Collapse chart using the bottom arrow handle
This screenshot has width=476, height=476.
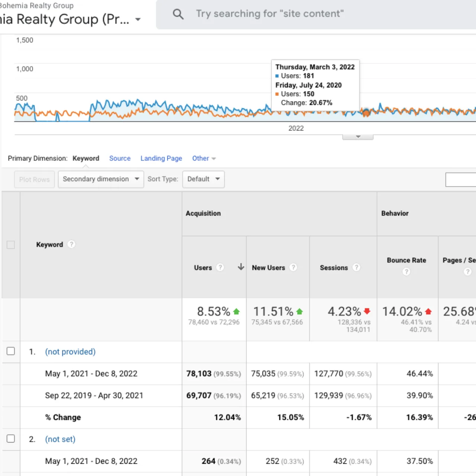(358, 137)
